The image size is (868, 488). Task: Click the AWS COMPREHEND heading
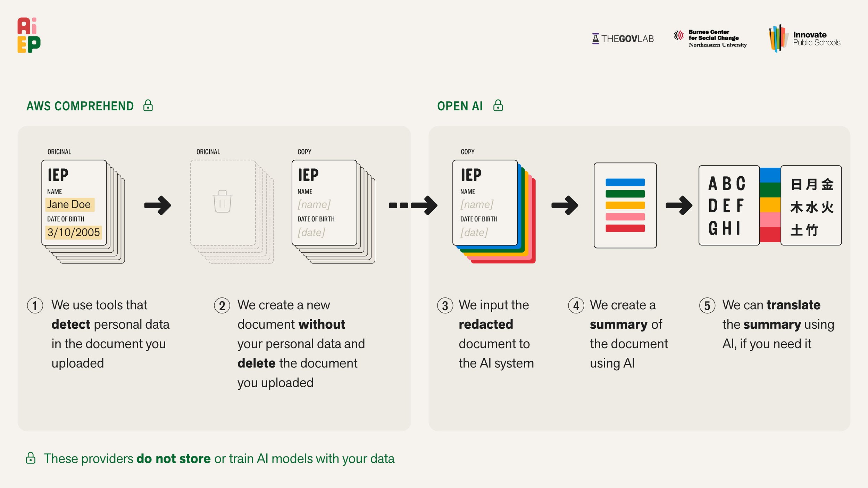tap(80, 106)
